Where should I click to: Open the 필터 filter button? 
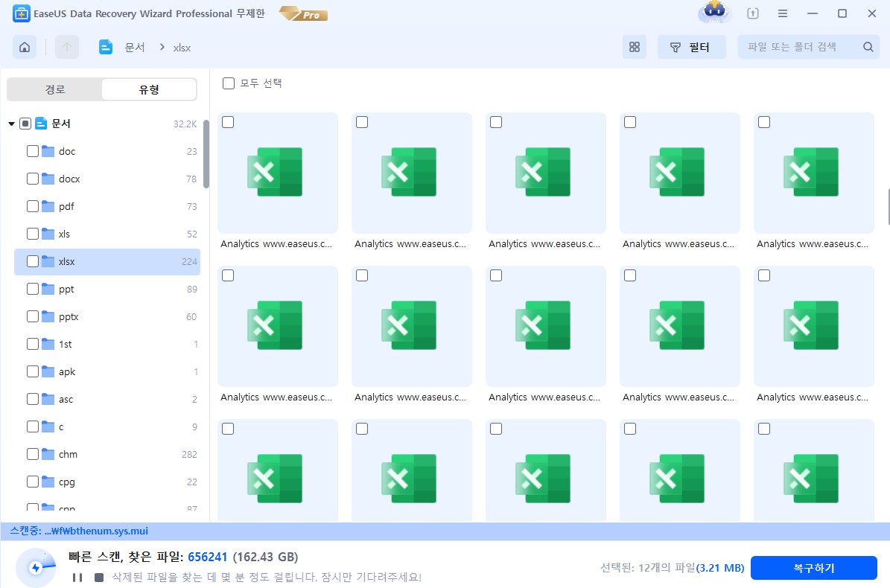[691, 47]
